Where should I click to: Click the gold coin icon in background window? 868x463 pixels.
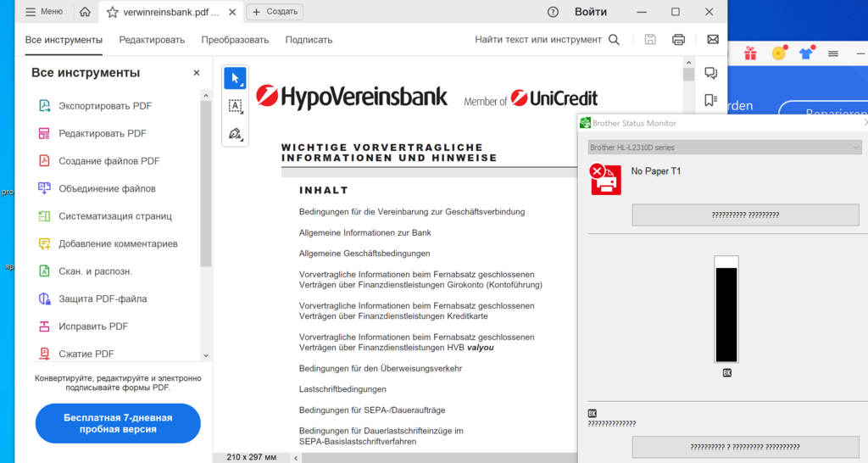pyautogui.click(x=779, y=53)
